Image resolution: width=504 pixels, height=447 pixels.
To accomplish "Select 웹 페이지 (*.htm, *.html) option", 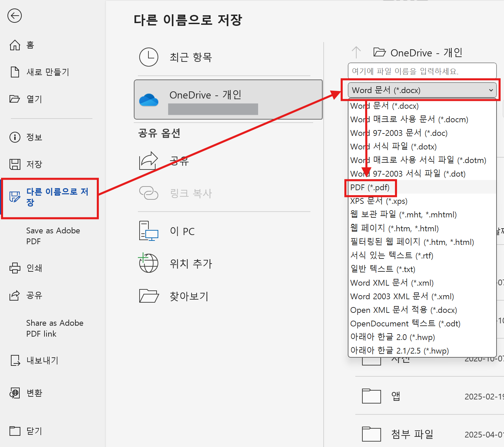I will click(x=422, y=228).
